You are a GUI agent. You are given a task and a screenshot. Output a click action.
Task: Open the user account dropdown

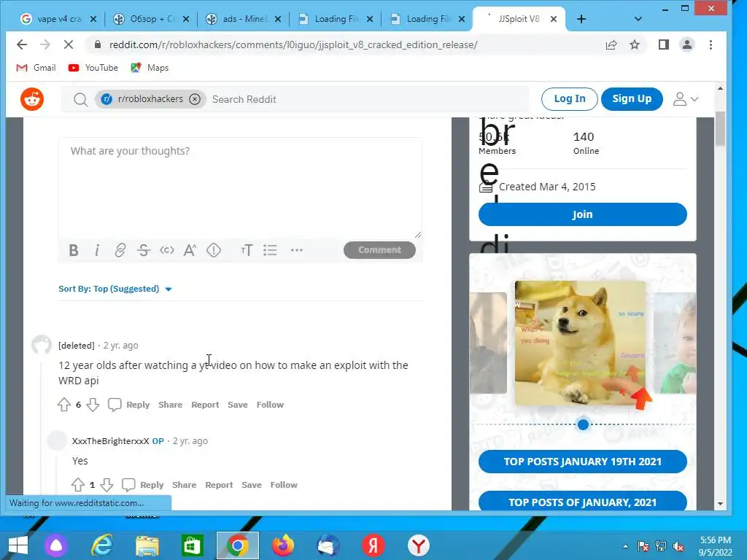coord(686,99)
